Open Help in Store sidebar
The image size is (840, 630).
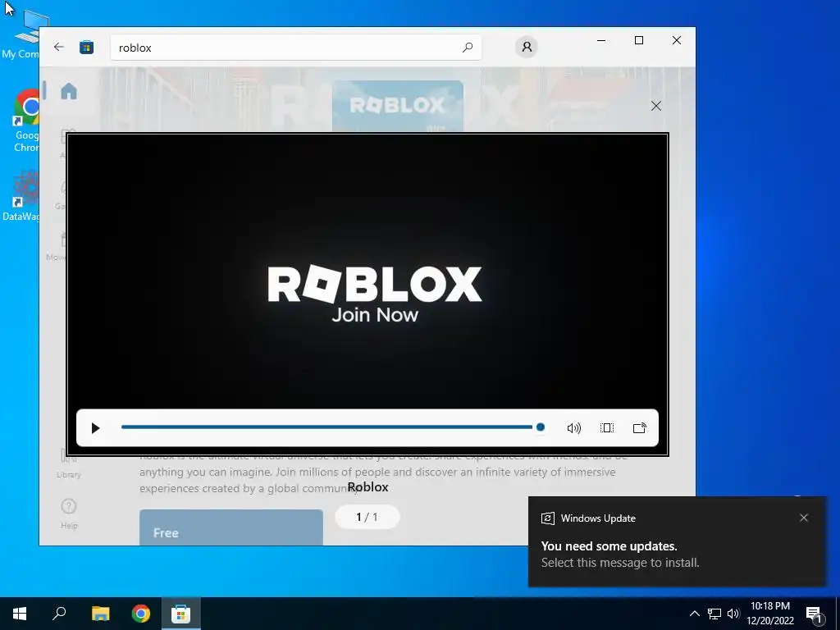pos(69,514)
